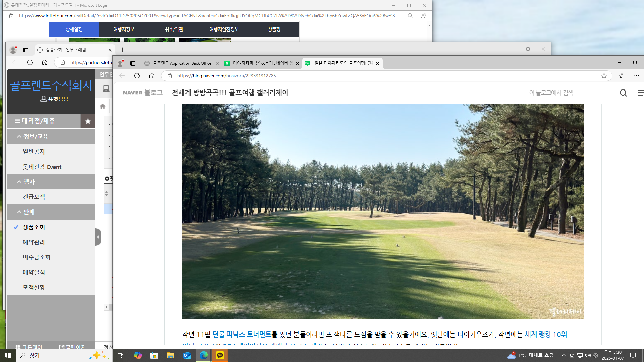
Task: Open File Explorer from taskbar
Action: (170, 355)
